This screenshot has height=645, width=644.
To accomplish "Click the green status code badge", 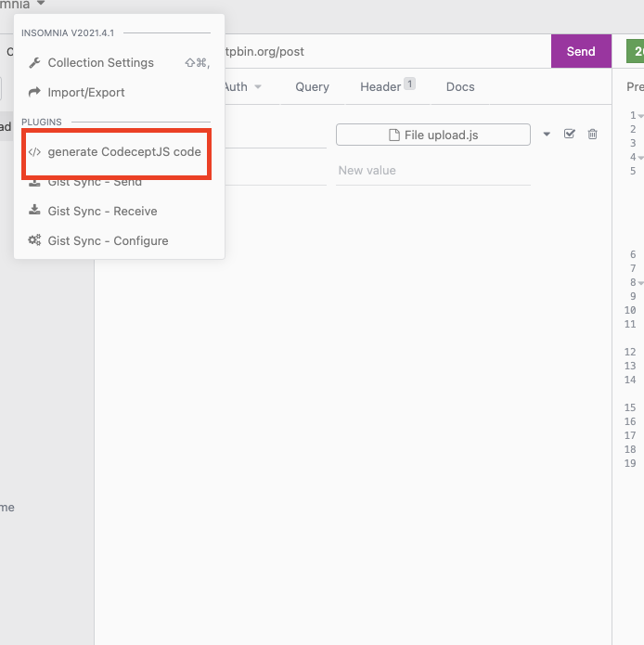I will tap(636, 51).
